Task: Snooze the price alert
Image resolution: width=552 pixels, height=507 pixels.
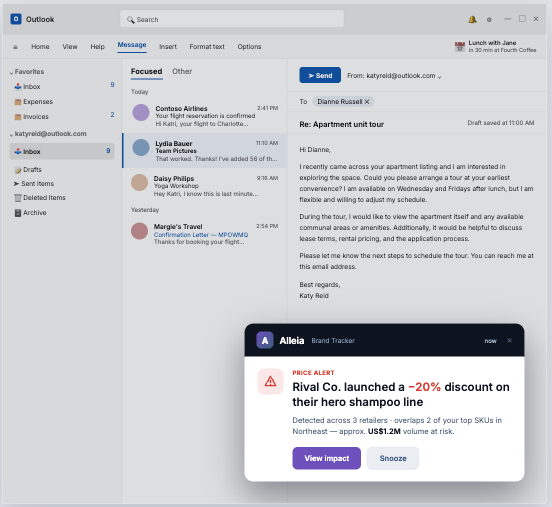Action: [x=393, y=458]
